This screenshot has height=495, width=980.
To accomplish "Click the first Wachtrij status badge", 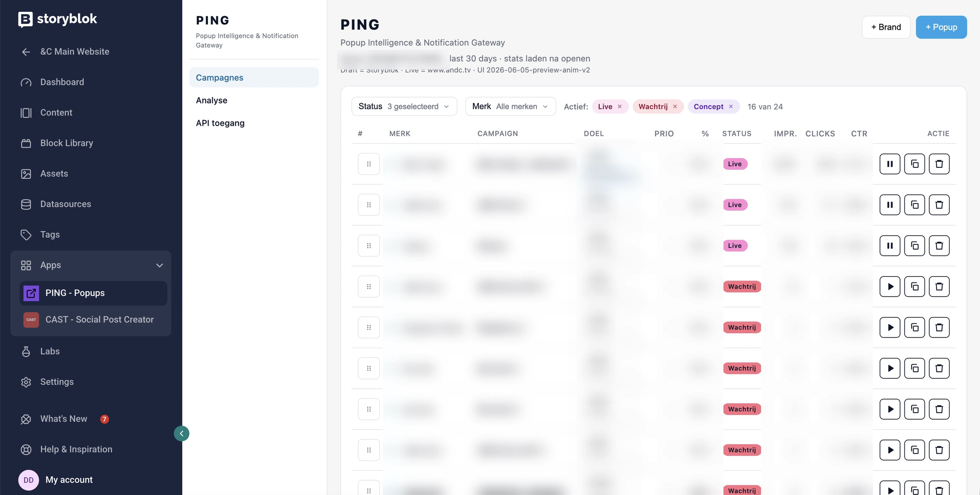I will [742, 286].
